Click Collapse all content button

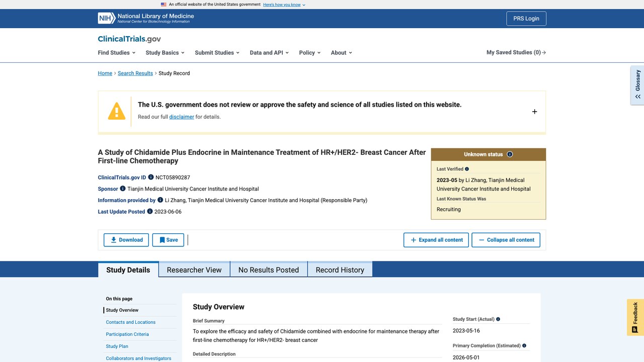coord(506,240)
